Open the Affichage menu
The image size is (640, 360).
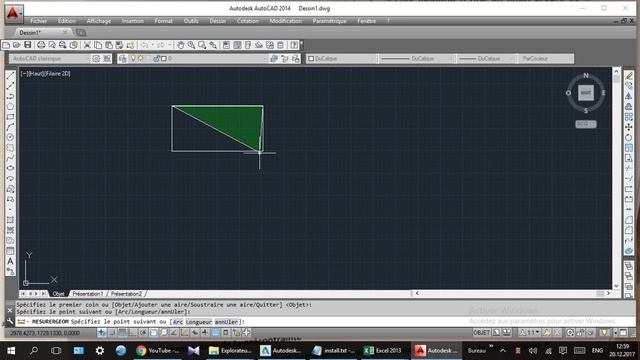point(99,21)
